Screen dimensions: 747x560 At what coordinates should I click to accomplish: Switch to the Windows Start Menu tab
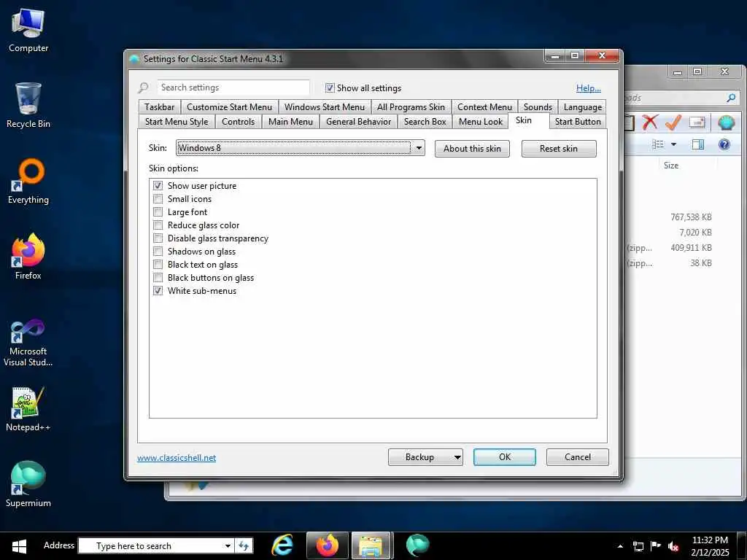pos(325,107)
